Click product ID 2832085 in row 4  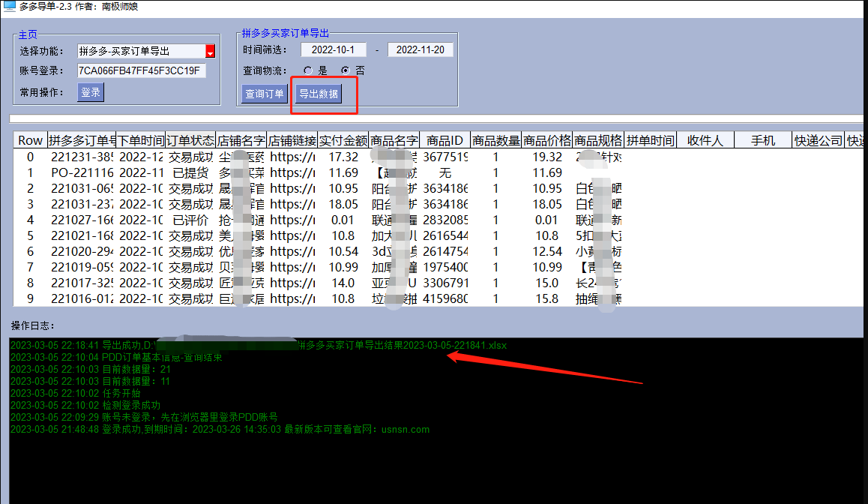(444, 220)
